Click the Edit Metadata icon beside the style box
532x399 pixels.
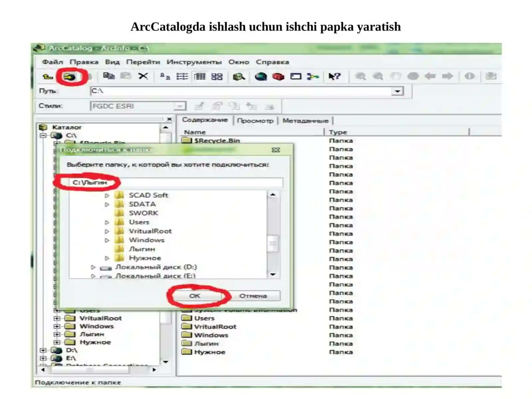199,106
